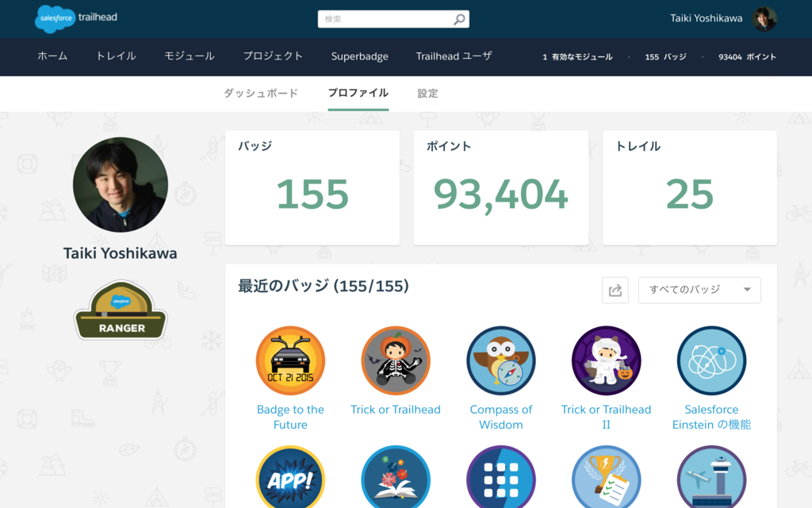812x508 pixels.
Task: Open the プロジェクト navigation item
Action: [273, 56]
